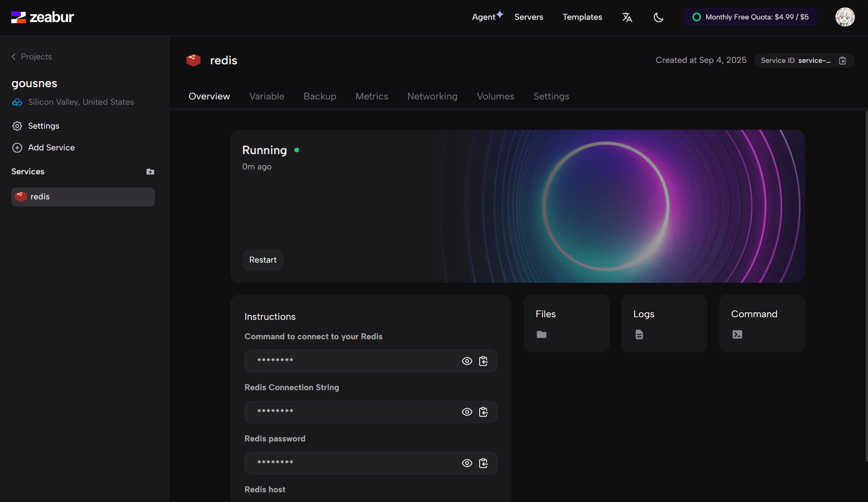Click the Redis password masked field

371,463
